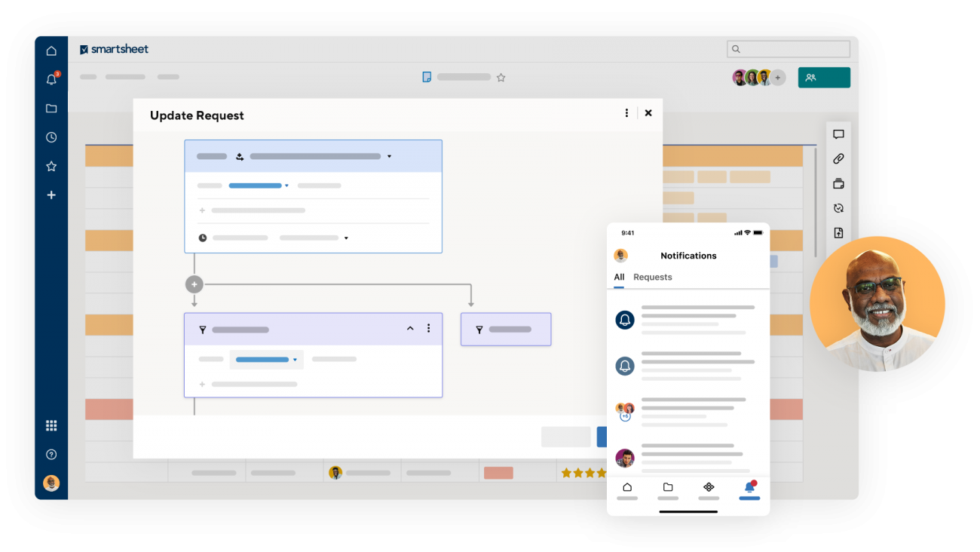Collapse the filter condition block with its chevron
Screen dimensions: 980x552
pyautogui.click(x=410, y=328)
